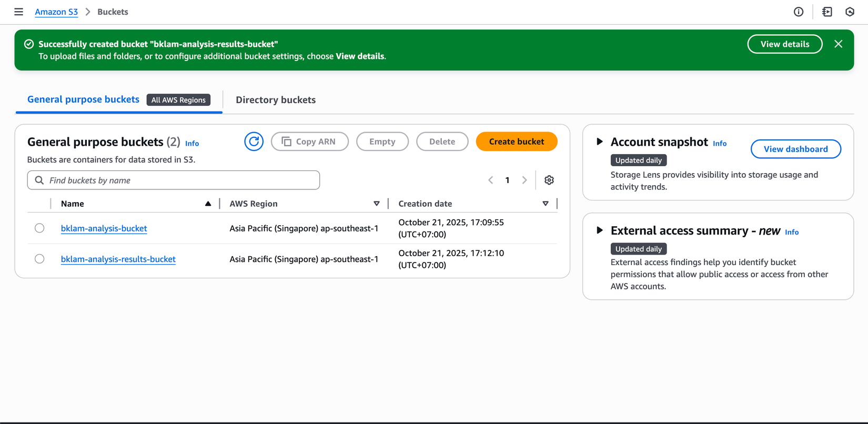Click Info link beside External access summary
Screen dimensions: 868x424
click(792, 232)
